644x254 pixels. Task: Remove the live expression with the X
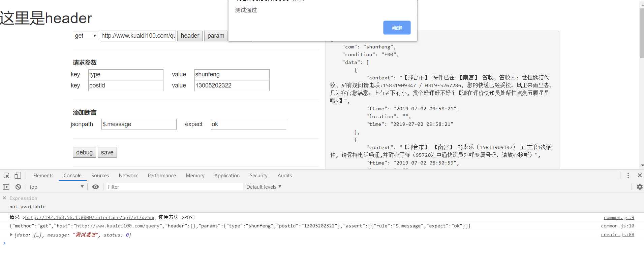pos(4,198)
